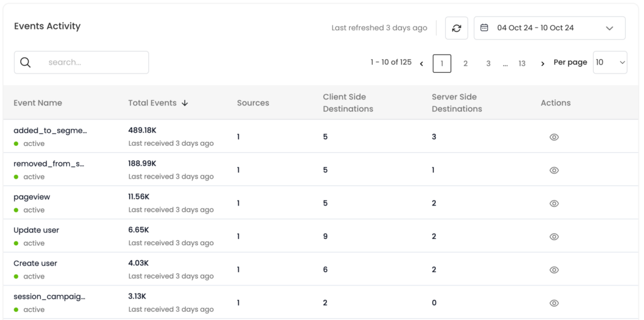644x320 pixels.
Task: Select the Create user event name
Action: 35,263
